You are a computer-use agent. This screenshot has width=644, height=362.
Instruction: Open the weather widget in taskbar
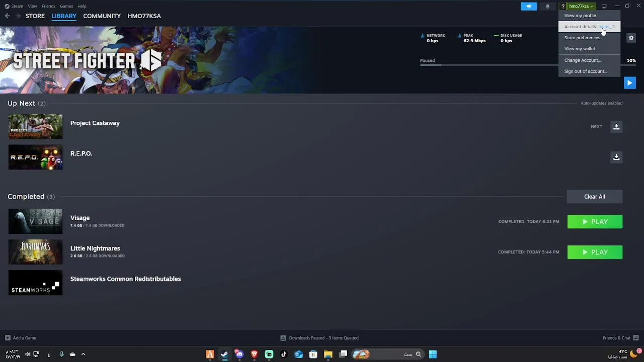pyautogui.click(x=624, y=354)
